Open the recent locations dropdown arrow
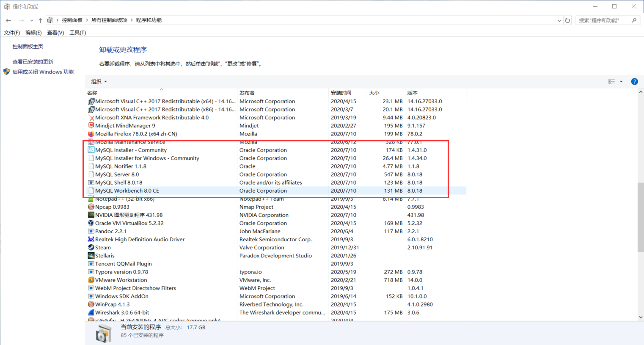This screenshot has height=345, width=644. [x=31, y=20]
